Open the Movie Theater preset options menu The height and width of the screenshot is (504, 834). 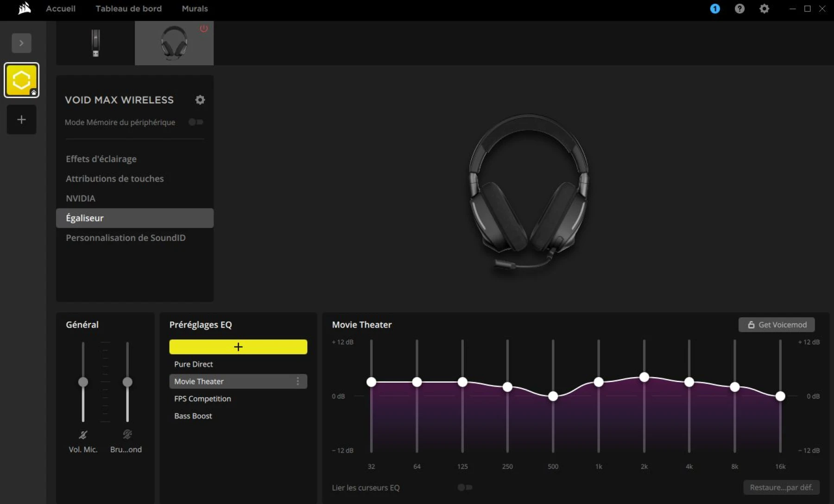tap(298, 381)
